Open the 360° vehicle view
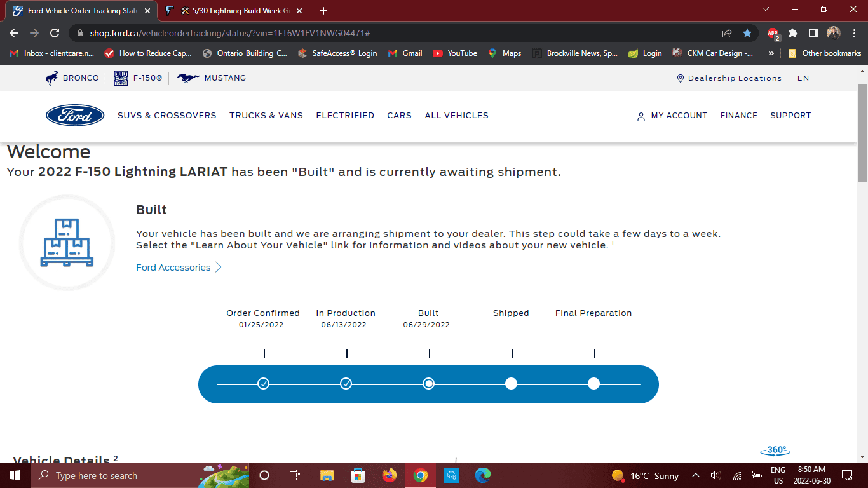The width and height of the screenshot is (868, 488). (775, 451)
